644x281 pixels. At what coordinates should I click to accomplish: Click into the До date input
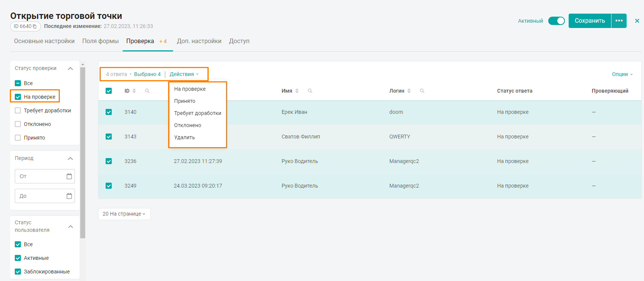point(45,196)
